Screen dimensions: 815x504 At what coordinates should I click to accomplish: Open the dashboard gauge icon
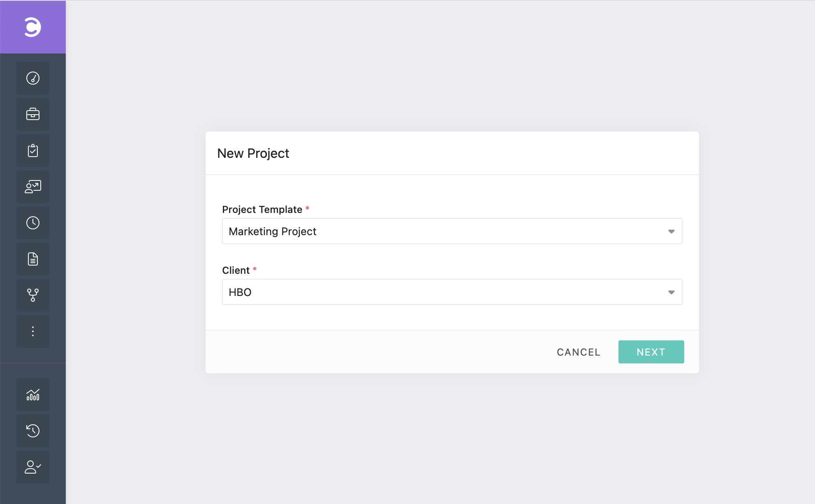click(33, 78)
